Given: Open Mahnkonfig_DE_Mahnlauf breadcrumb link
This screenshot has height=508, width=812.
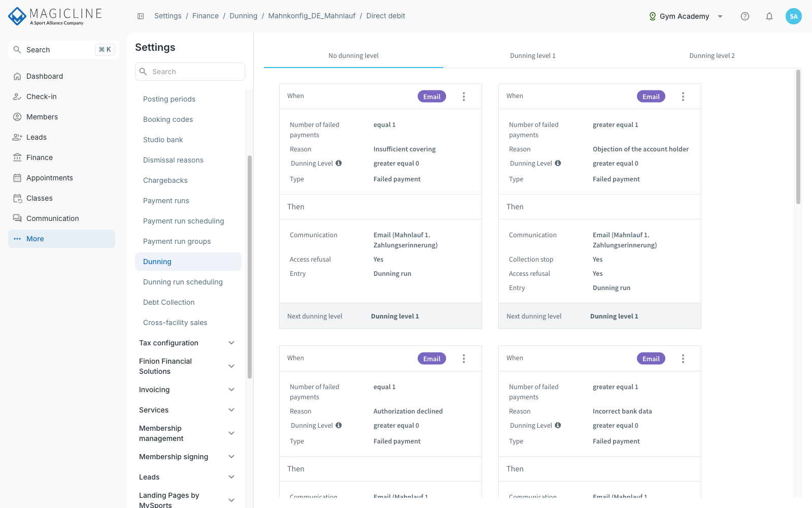Looking at the screenshot, I should tap(312, 16).
